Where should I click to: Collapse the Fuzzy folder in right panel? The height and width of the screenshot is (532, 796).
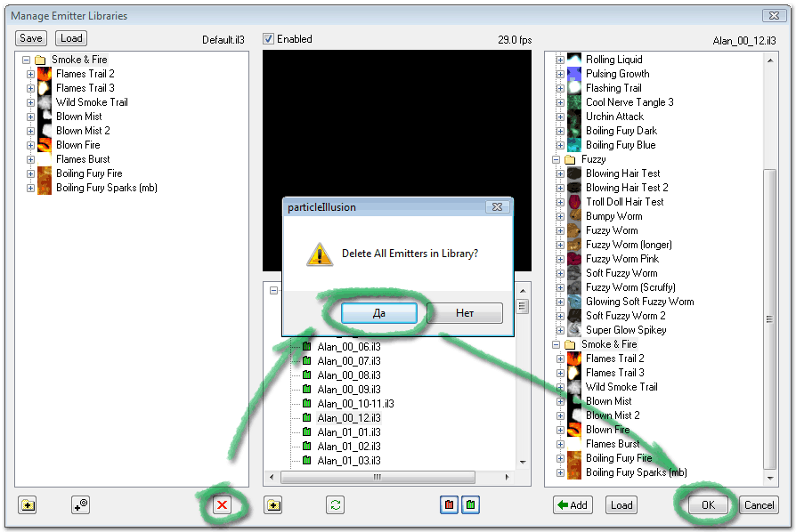(x=556, y=159)
